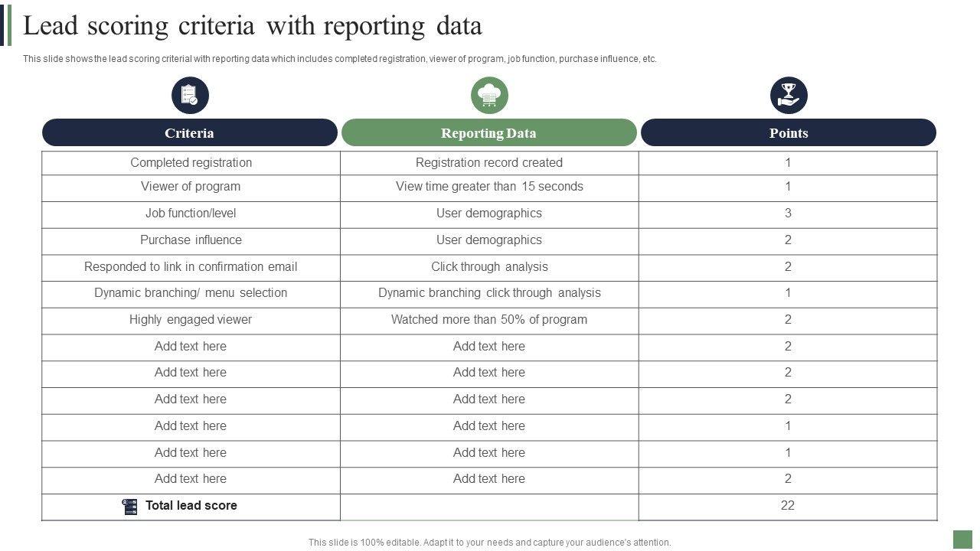Image resolution: width=980 pixels, height=551 pixels.
Task: Select the View time greater than 15 seconds cell
Action: pyautogui.click(x=489, y=187)
